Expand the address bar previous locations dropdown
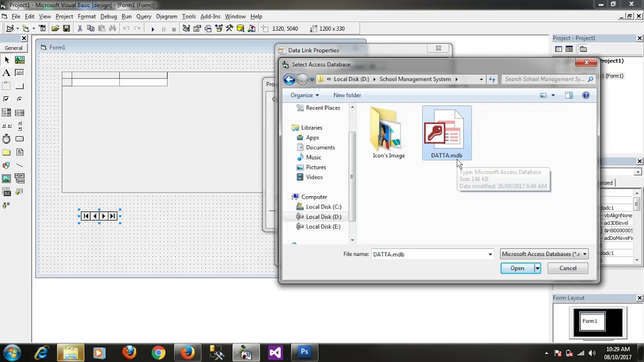Viewport: 644px width, 362px height. (481, 79)
